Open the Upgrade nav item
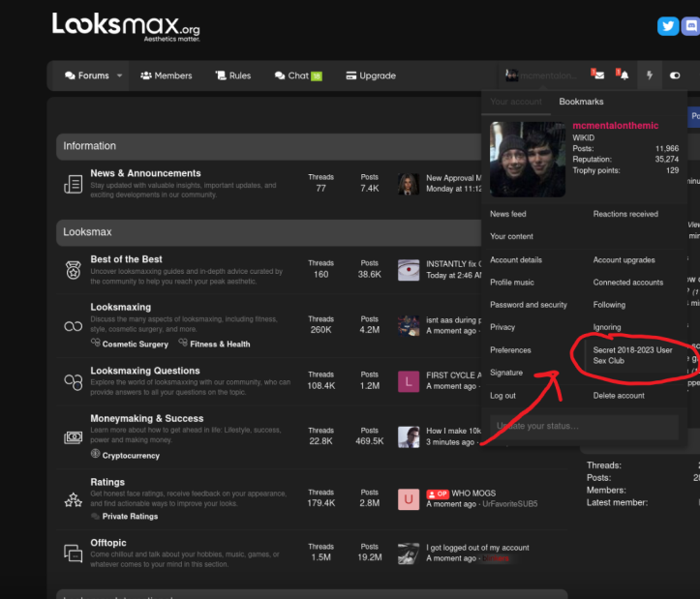This screenshot has height=599, width=700. tap(371, 75)
